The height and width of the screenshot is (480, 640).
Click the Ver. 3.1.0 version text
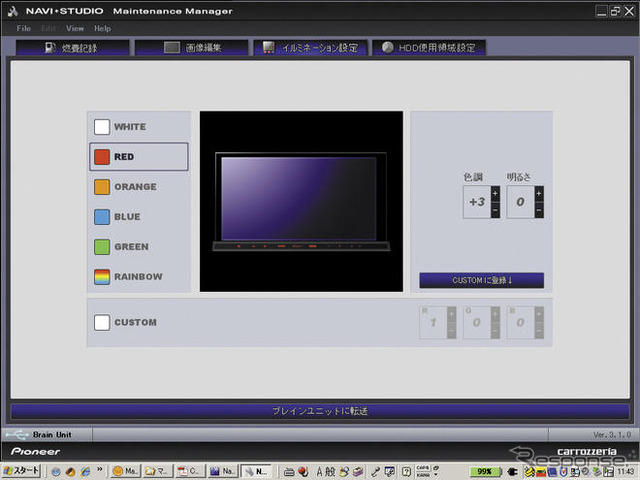tap(612, 435)
